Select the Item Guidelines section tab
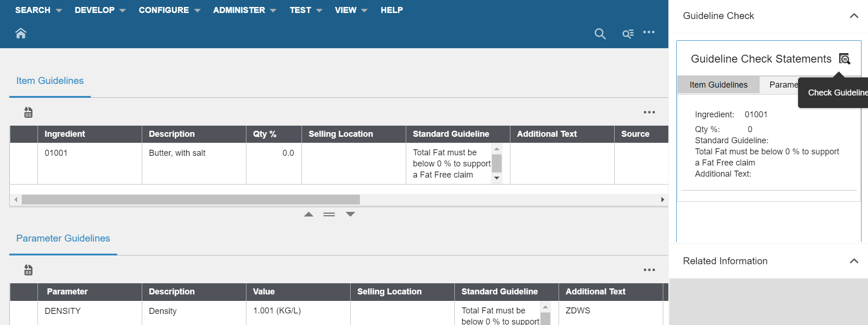 pos(50,81)
